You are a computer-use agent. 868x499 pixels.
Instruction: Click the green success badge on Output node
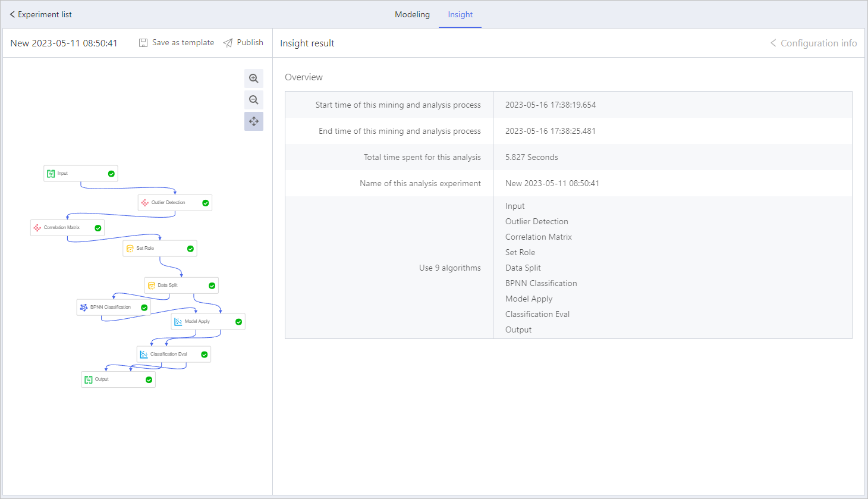point(149,379)
